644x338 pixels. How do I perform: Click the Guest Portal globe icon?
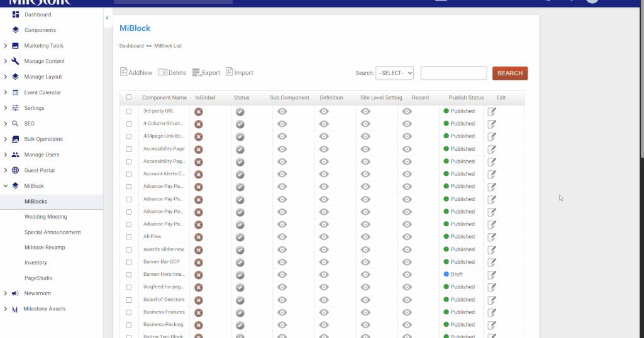tap(15, 170)
